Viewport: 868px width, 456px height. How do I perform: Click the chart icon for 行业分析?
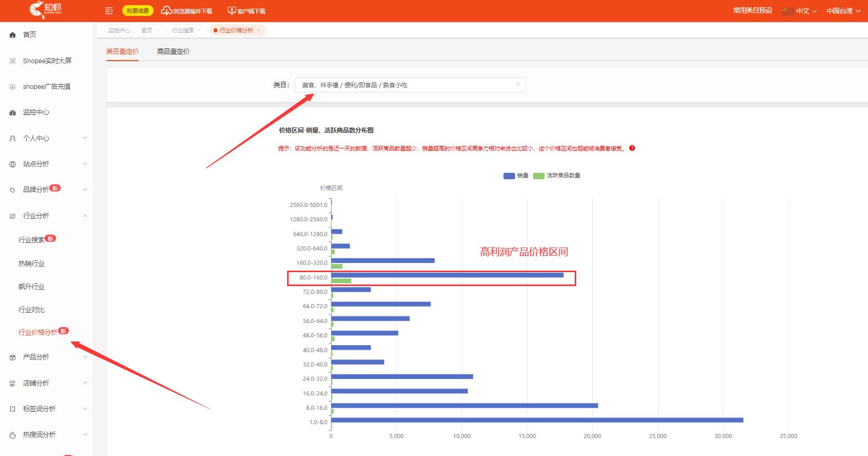click(13, 216)
